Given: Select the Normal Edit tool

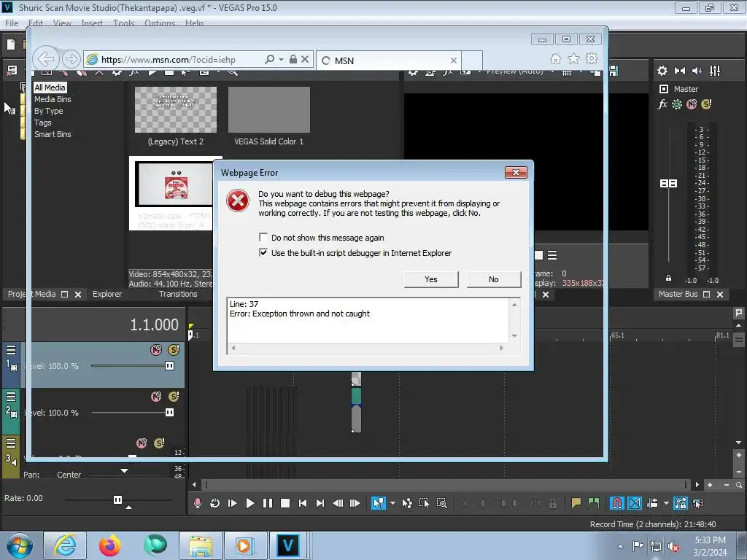Looking at the screenshot, I should point(379,503).
